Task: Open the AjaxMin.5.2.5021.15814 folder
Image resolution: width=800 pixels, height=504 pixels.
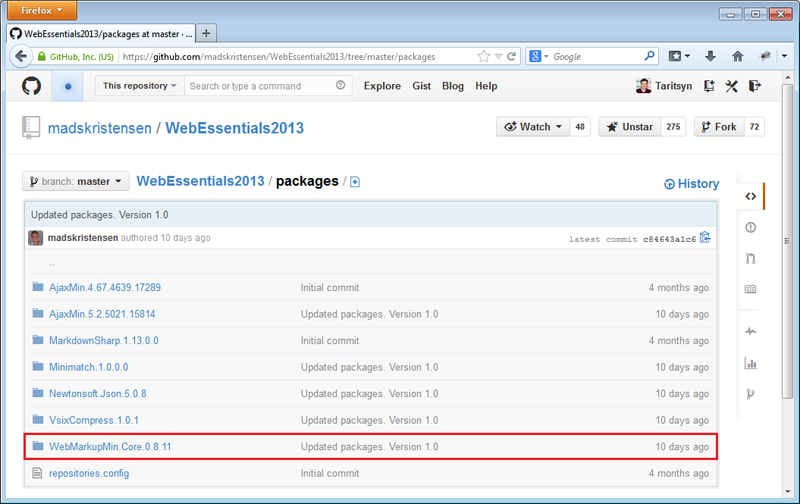Action: pos(102,314)
